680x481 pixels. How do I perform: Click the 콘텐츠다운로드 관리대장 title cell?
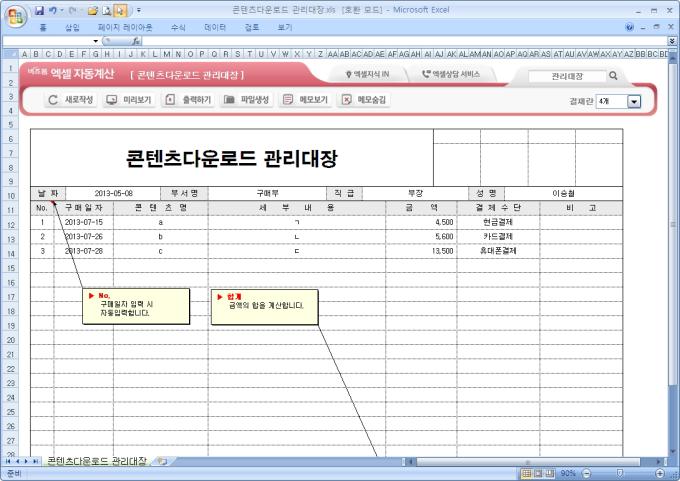232,158
